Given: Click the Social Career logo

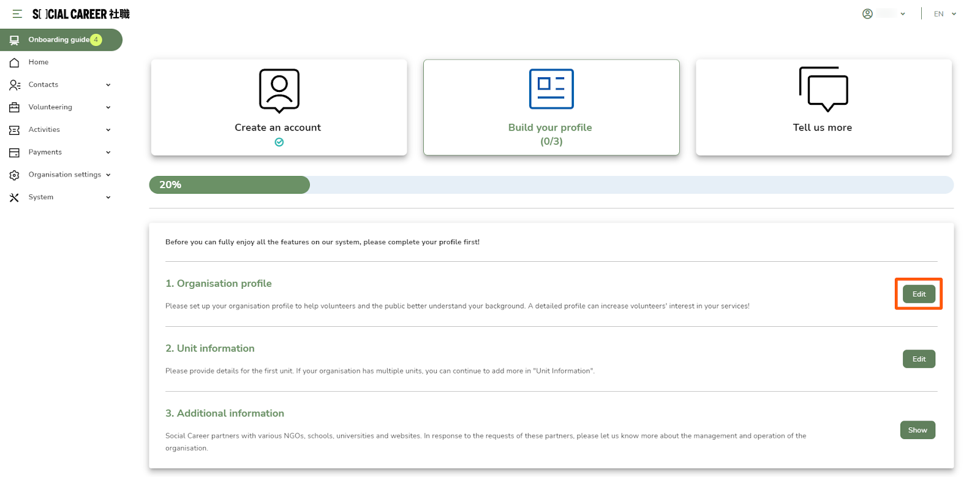Looking at the screenshot, I should pos(81,13).
